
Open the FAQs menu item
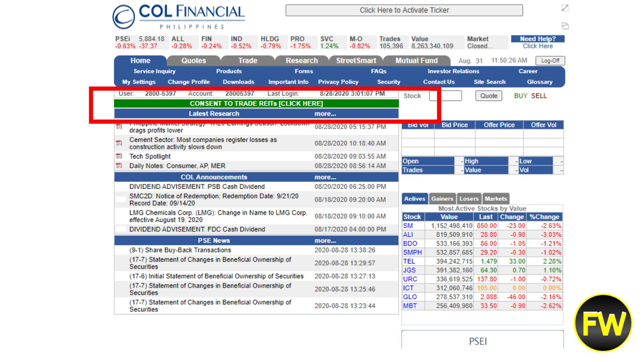tap(379, 71)
